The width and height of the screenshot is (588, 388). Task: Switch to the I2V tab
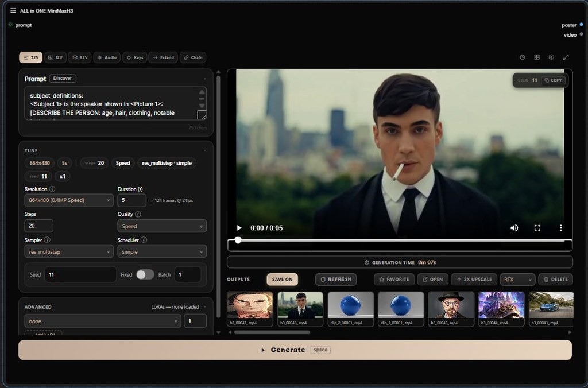56,57
